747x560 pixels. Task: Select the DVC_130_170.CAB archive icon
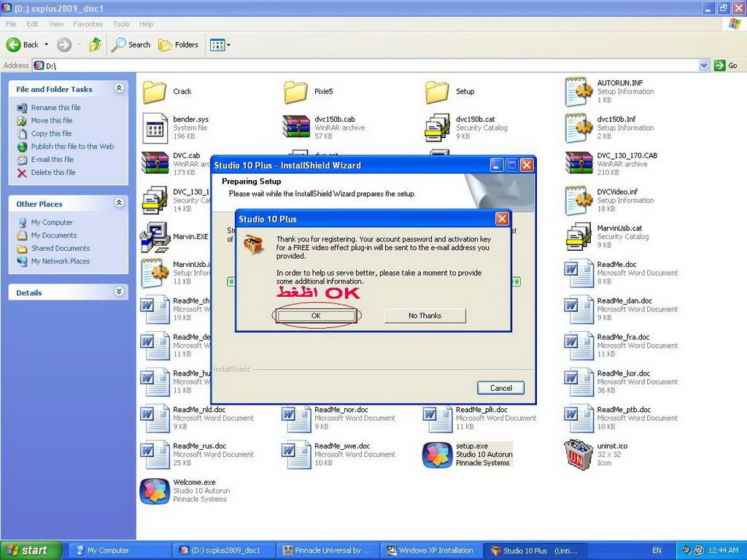coord(578,163)
